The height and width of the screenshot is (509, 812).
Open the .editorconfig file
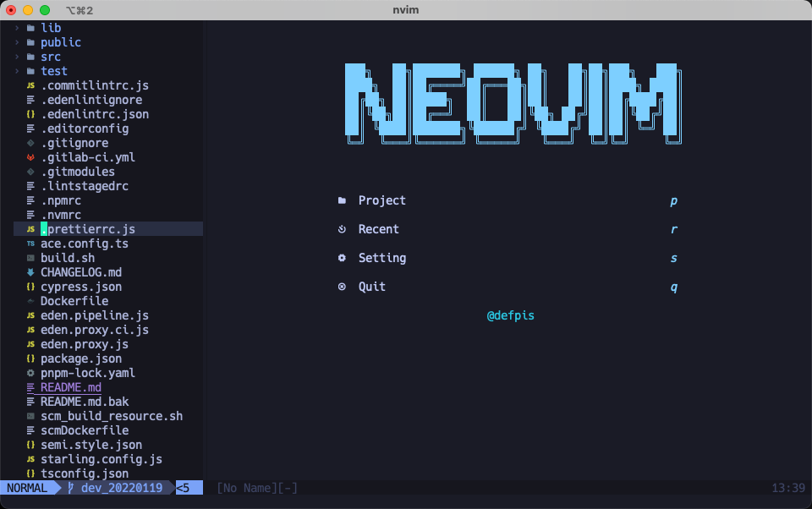tap(85, 129)
